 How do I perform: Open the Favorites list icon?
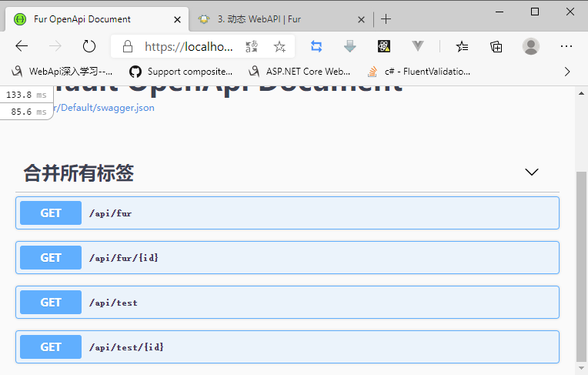coord(462,46)
